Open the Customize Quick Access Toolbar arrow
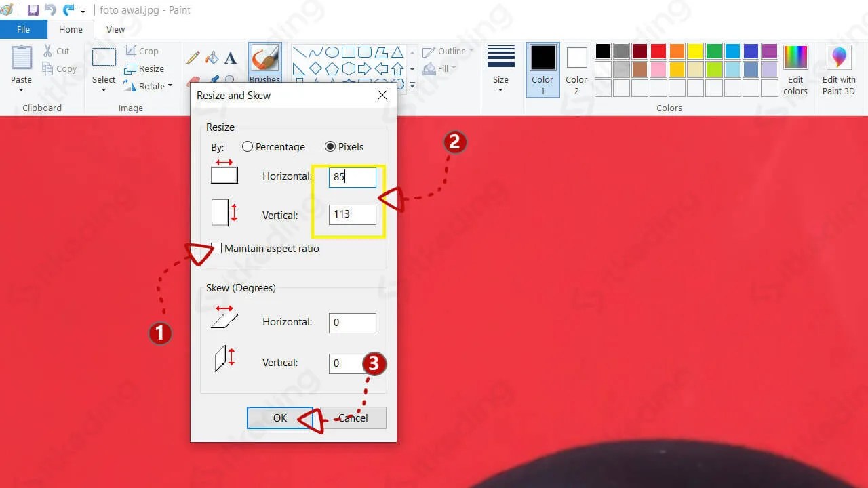Screen dimensions: 868x488 pyautogui.click(x=83, y=11)
